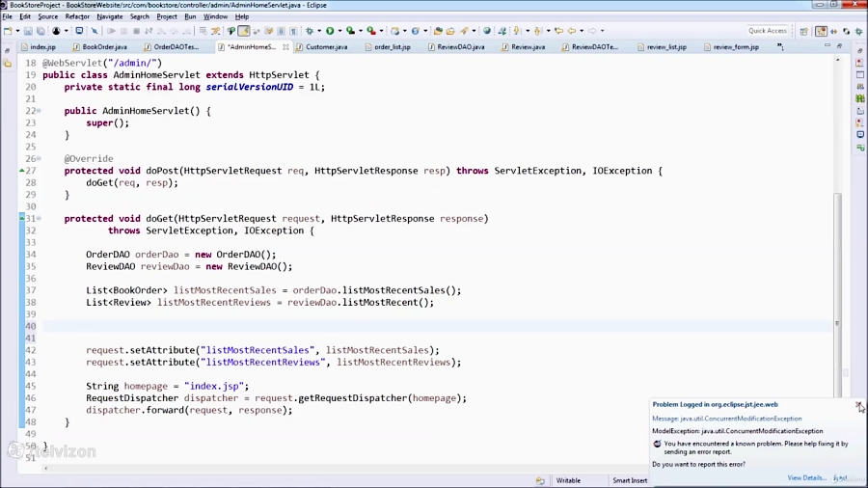Click the Send link in error popup
Viewport: 868px width, 488px height.
pos(840,477)
